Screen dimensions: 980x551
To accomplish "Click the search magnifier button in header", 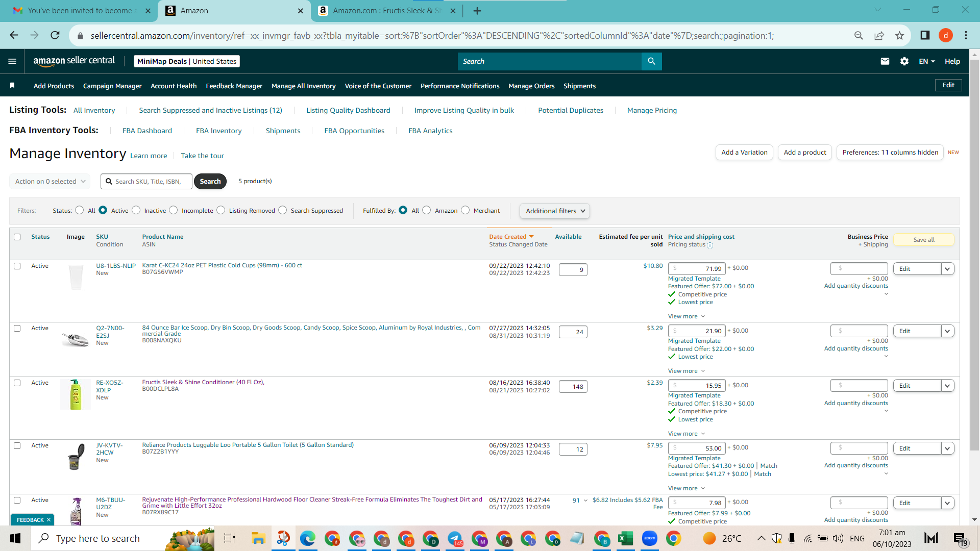I will (x=651, y=61).
